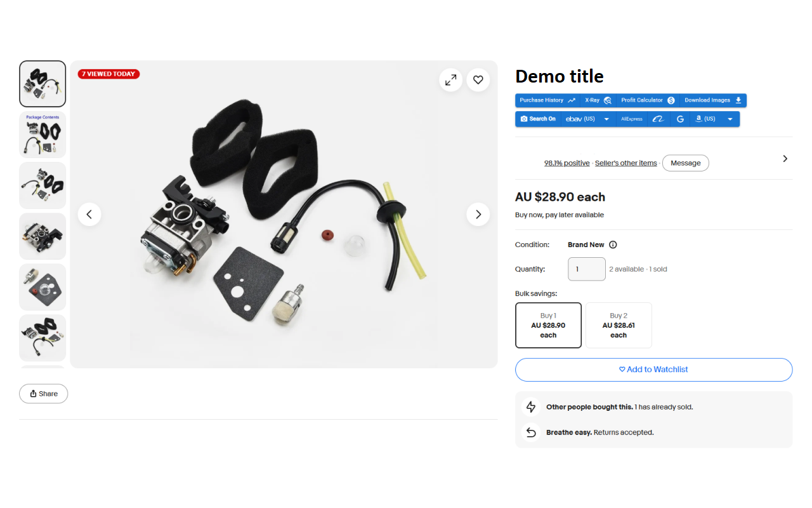Go to the previous product image
Viewport: 812px width, 508px height.
pos(89,215)
